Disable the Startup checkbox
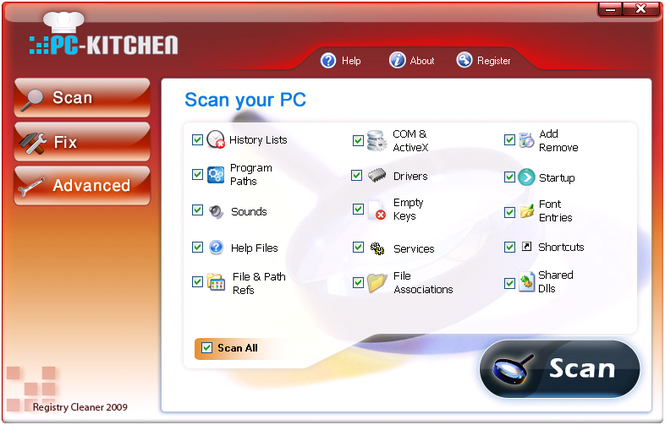The width and height of the screenshot is (665, 425). pos(509,177)
